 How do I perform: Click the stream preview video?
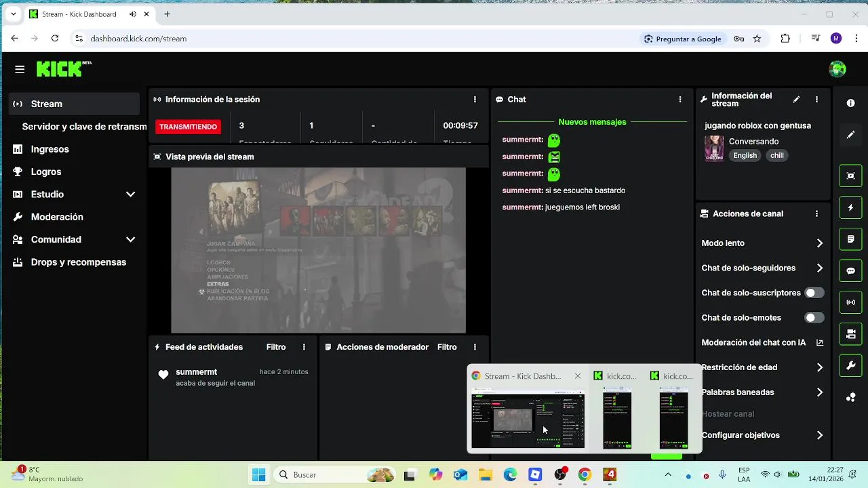point(318,250)
